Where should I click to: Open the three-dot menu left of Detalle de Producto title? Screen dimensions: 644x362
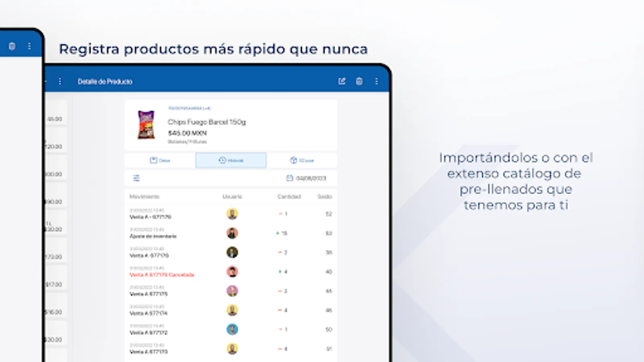(x=60, y=81)
